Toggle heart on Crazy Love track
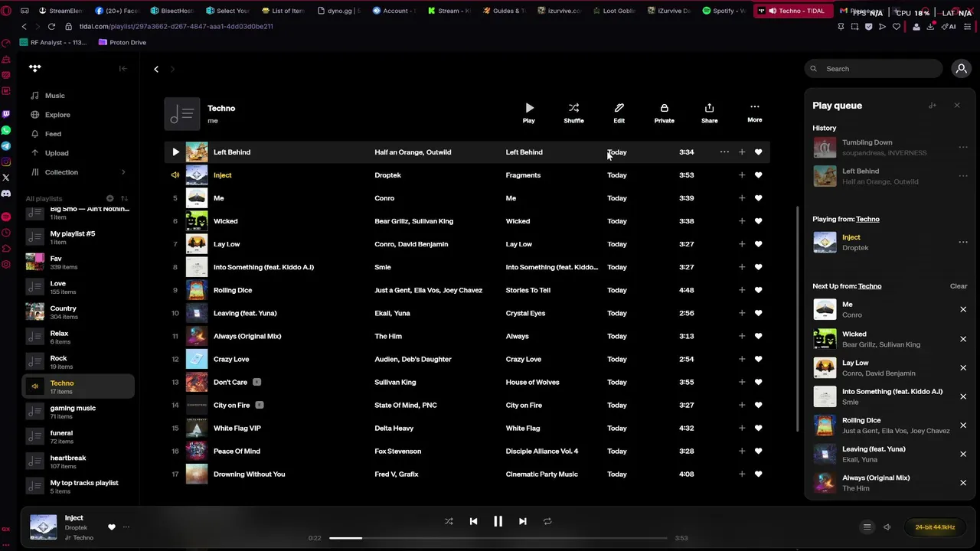This screenshot has width=980, height=551. (x=758, y=359)
